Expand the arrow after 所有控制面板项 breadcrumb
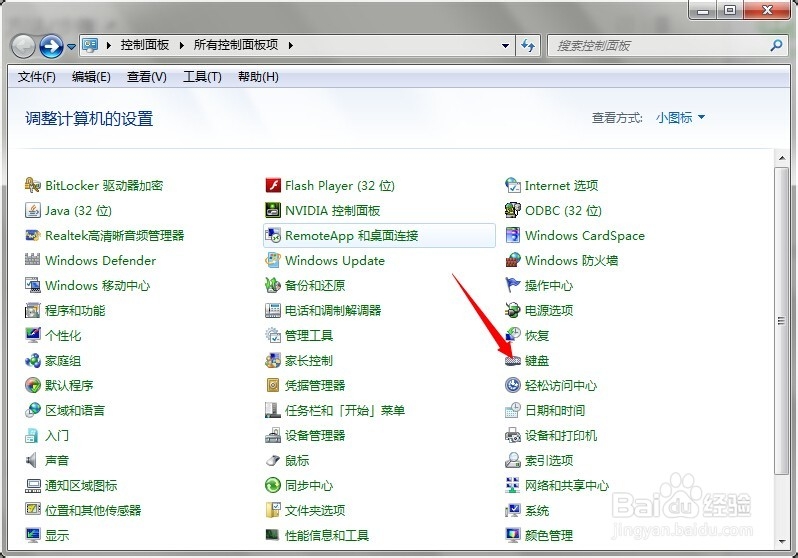The width and height of the screenshot is (798, 558). pyautogui.click(x=291, y=45)
